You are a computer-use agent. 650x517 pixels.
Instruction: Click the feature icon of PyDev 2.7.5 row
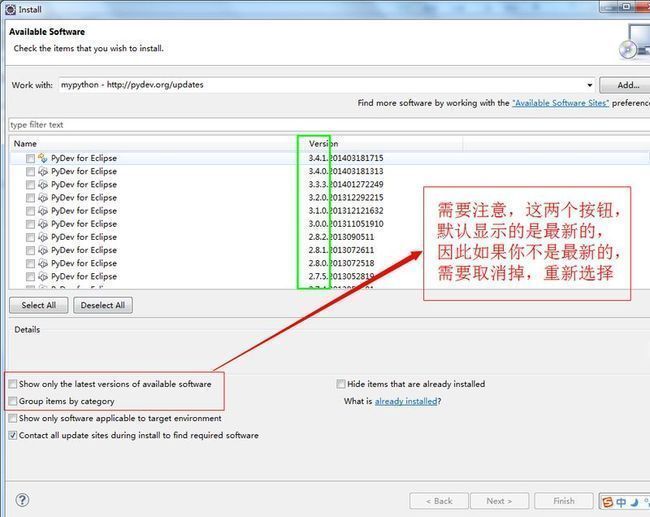coord(43,277)
